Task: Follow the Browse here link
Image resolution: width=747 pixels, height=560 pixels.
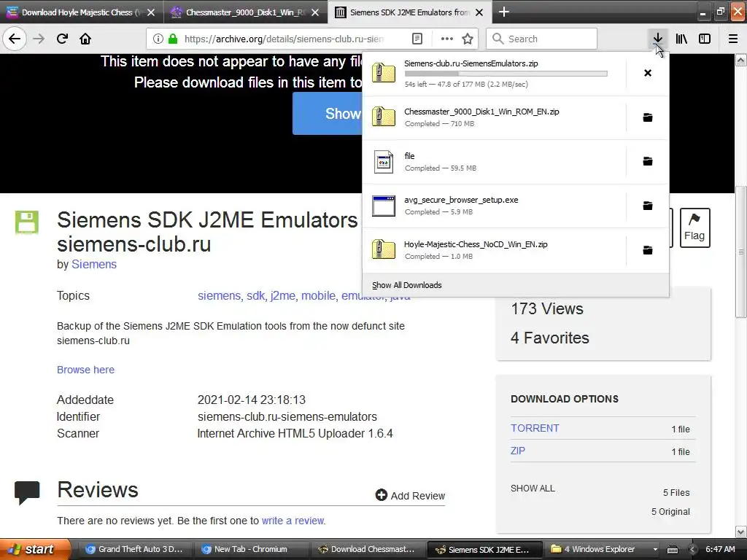Action: tap(86, 370)
